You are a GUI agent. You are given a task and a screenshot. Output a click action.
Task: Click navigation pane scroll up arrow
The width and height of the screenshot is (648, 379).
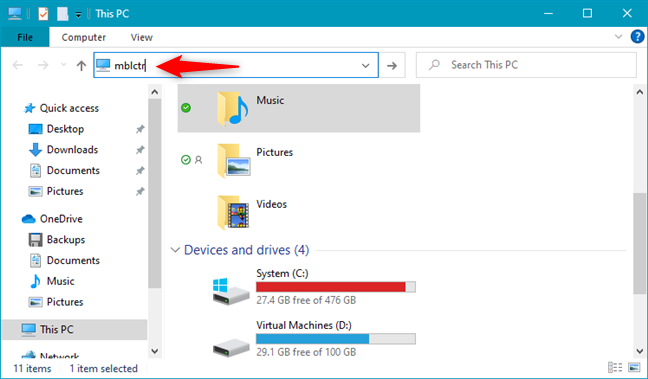point(155,92)
